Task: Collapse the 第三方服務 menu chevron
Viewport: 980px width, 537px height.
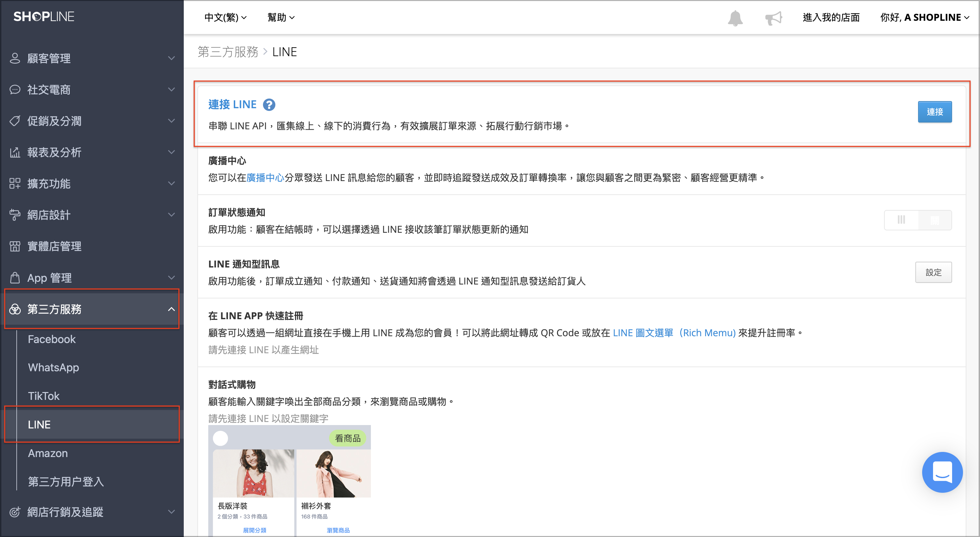Action: pos(171,309)
